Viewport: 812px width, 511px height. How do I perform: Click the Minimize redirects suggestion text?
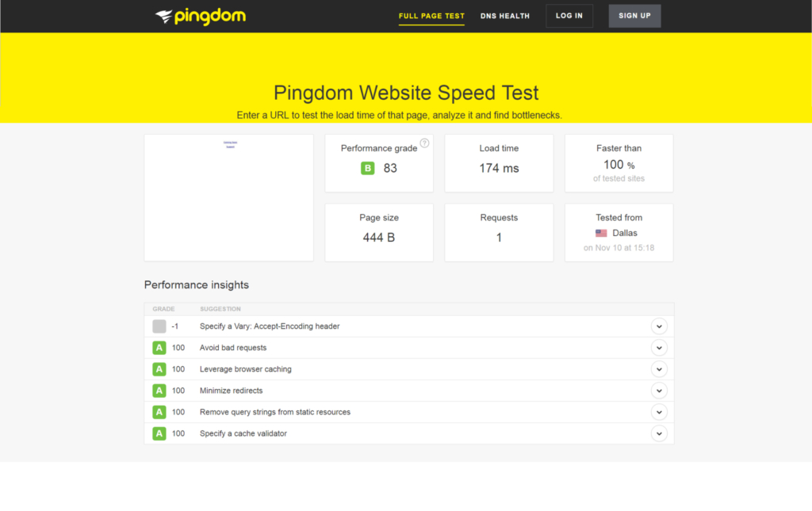click(231, 391)
